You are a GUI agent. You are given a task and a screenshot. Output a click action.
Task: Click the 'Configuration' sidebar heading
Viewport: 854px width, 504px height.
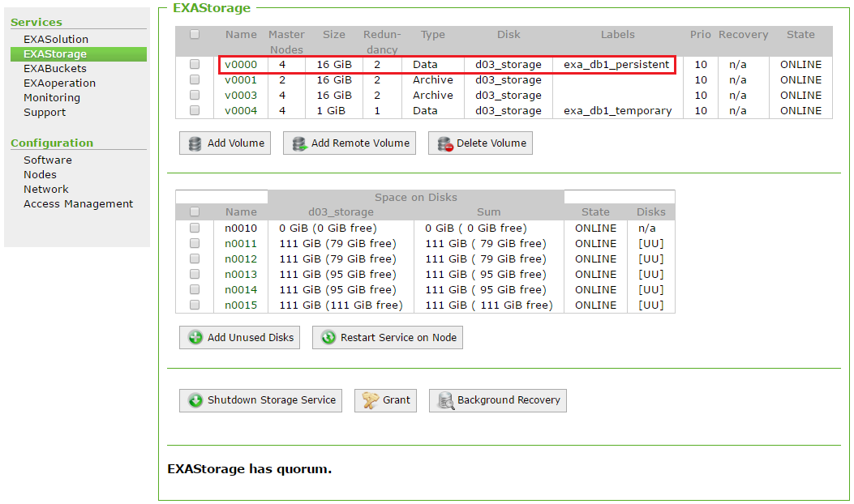[x=52, y=143]
